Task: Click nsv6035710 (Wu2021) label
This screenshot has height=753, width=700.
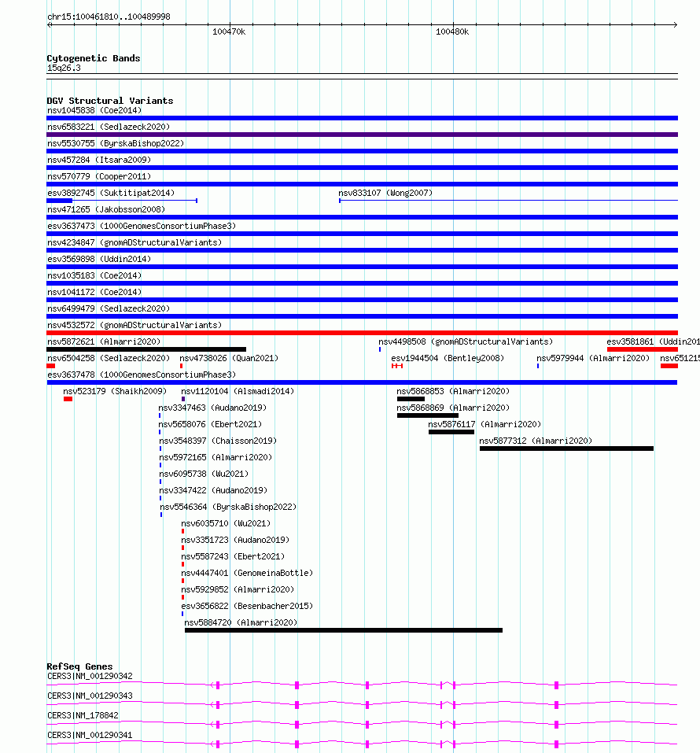Action: tap(226, 523)
